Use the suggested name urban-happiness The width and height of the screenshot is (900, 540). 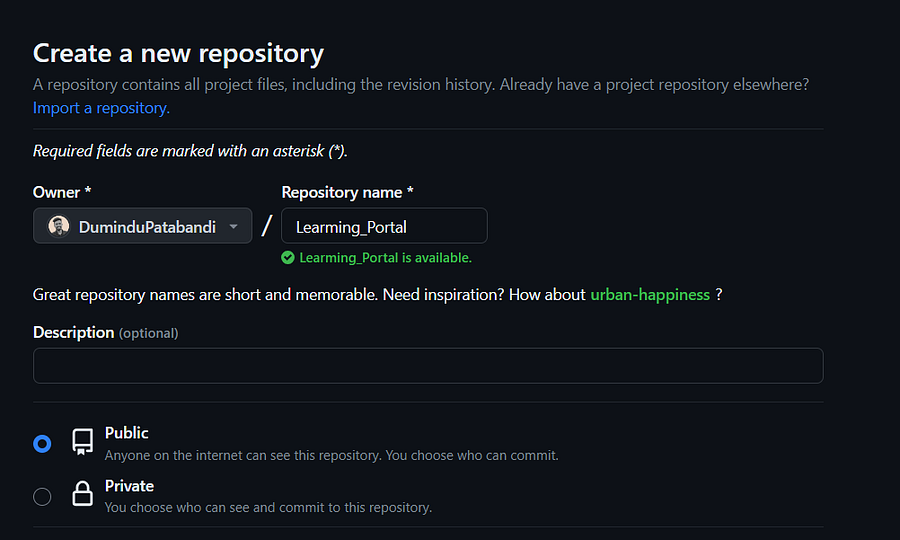coord(650,294)
